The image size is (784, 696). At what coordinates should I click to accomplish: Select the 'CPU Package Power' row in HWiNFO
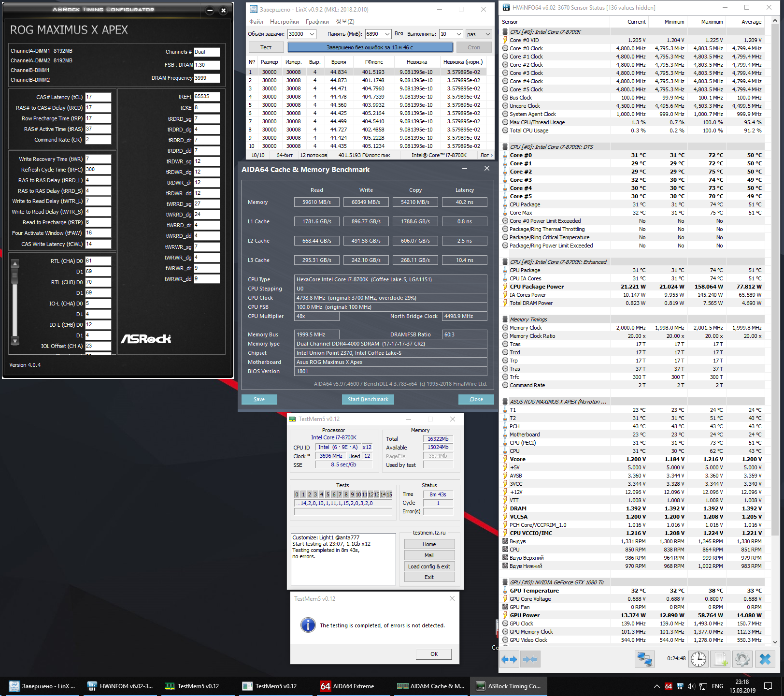coord(632,287)
